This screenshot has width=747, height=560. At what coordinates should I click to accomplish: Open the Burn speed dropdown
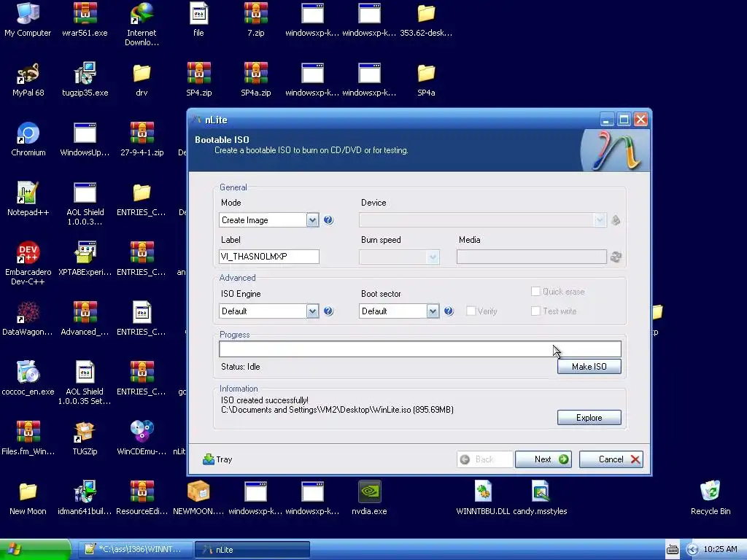[x=399, y=257]
